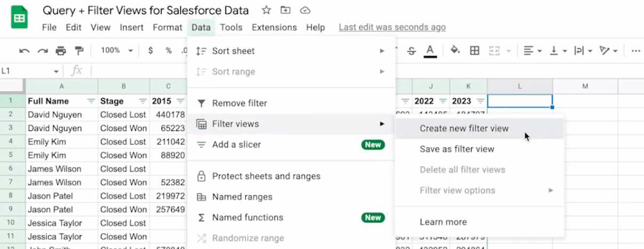Star this spreadsheet
Screen dimensions: 644x249
pos(267,10)
